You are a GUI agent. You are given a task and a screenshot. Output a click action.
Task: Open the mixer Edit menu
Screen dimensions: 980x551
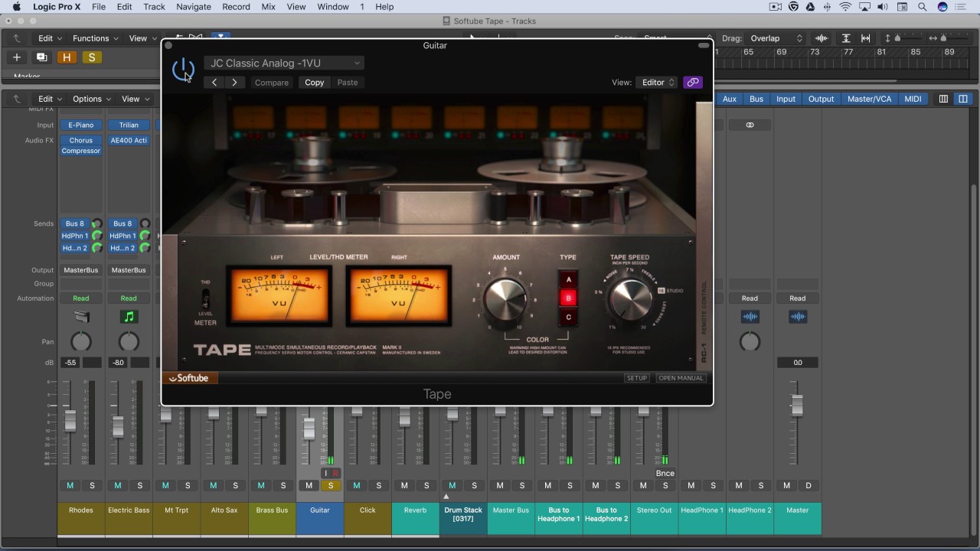(51, 99)
